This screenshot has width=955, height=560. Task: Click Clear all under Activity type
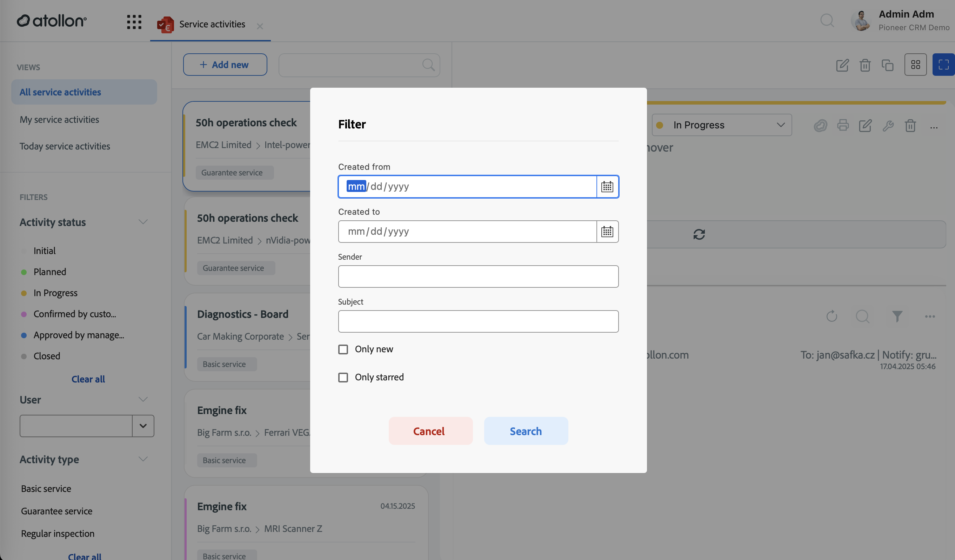[x=85, y=556]
